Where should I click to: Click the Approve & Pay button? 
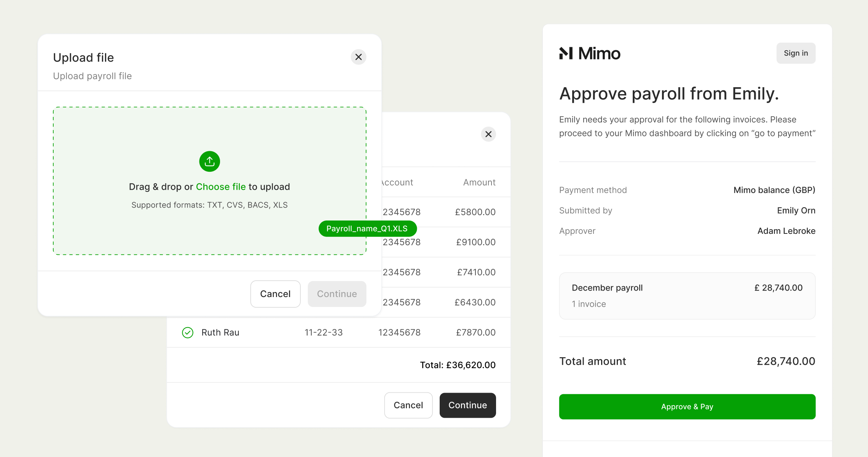(687, 406)
